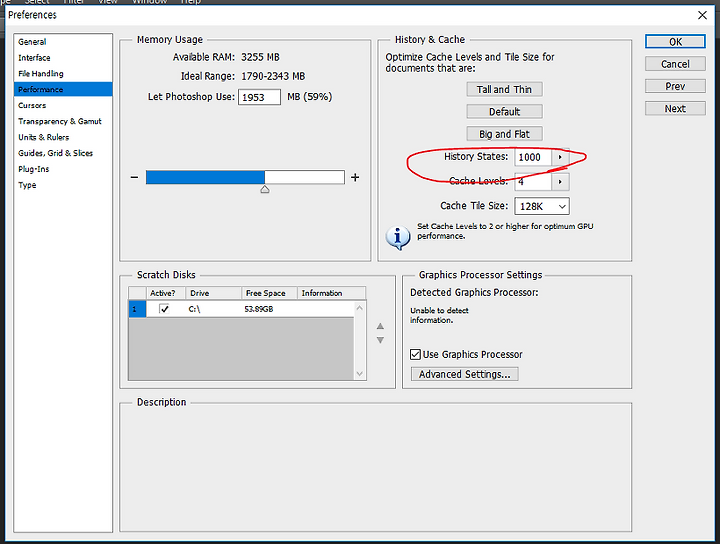This screenshot has height=544, width=720.
Task: Open the Cache Levels arrow popup
Action: coord(560,182)
